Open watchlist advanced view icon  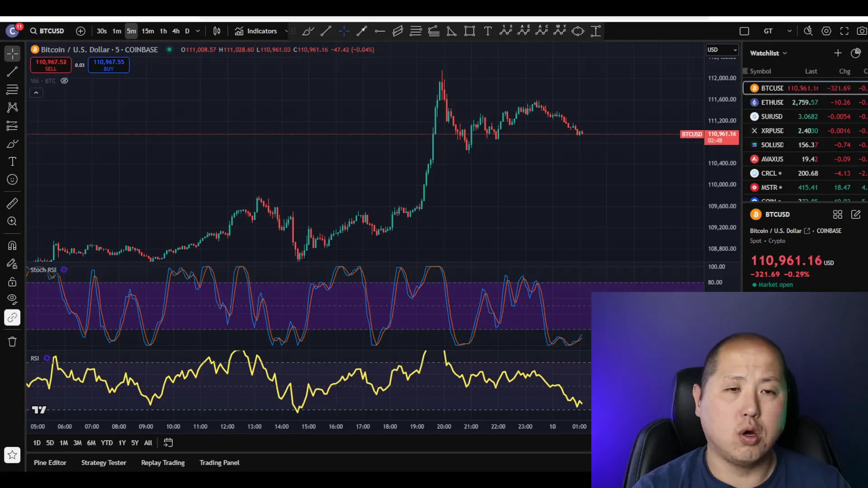click(856, 53)
